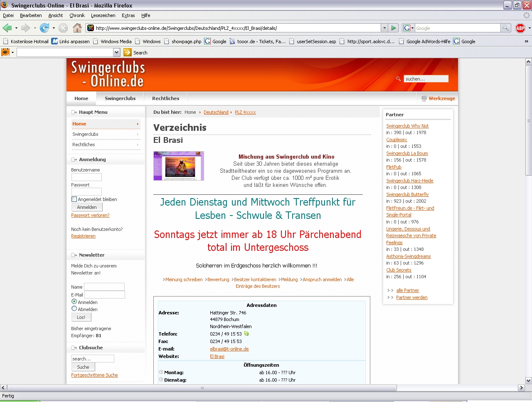Open the elbrasi@t-online.de email link
Viewport: 532px width, 402px height.
pos(229,349)
